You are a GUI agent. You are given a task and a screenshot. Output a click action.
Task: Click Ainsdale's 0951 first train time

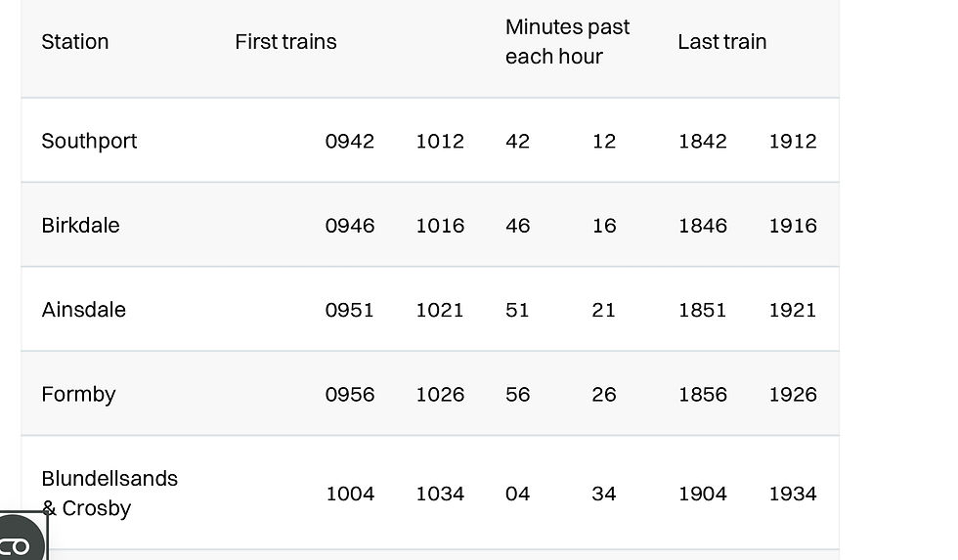pos(349,310)
